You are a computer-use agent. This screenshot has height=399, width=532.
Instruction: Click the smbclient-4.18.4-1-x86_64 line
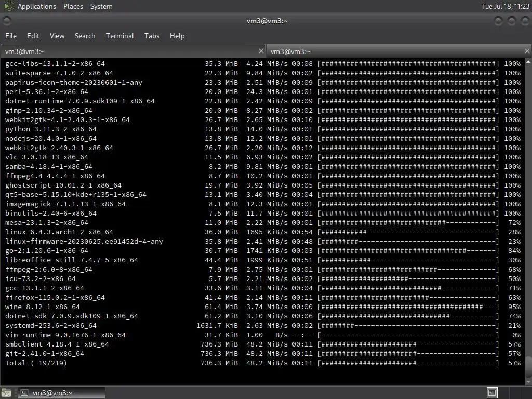pyautogui.click(x=262, y=344)
